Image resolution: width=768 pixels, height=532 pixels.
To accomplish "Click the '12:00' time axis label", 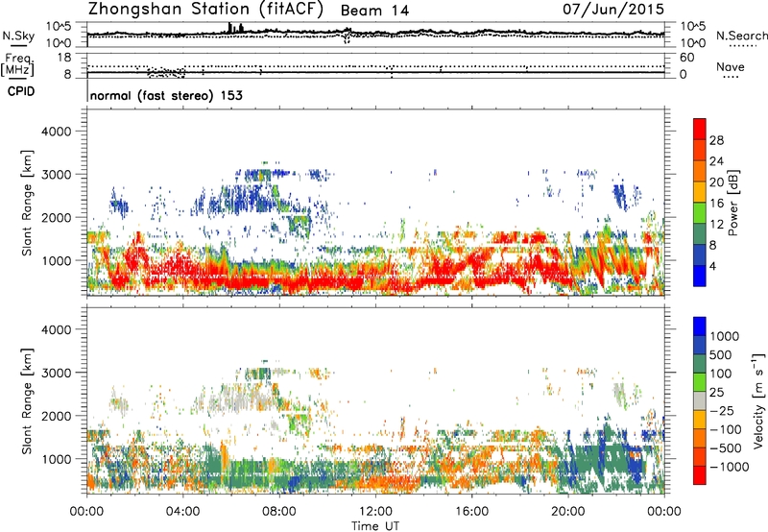I will pos(375,512).
